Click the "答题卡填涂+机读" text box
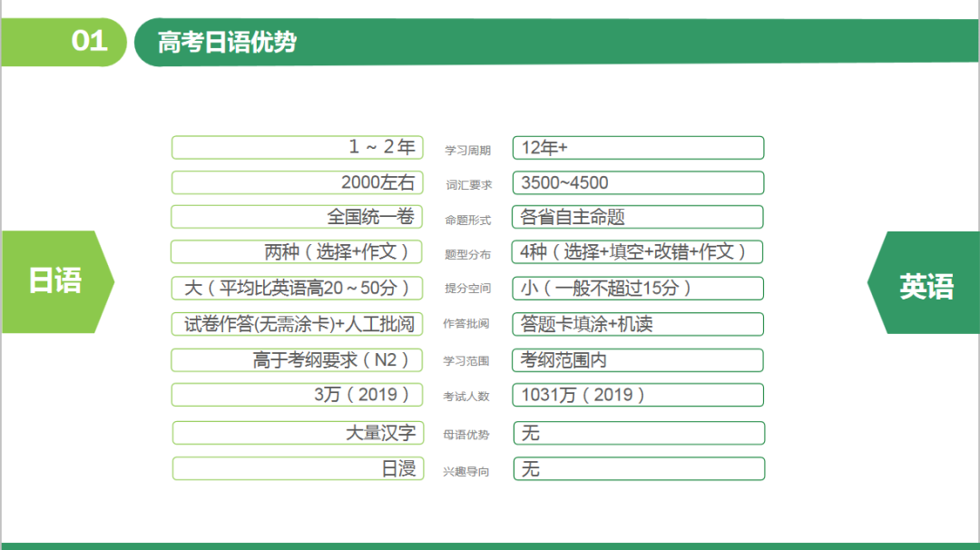Image resolution: width=980 pixels, height=550 pixels. coord(638,324)
